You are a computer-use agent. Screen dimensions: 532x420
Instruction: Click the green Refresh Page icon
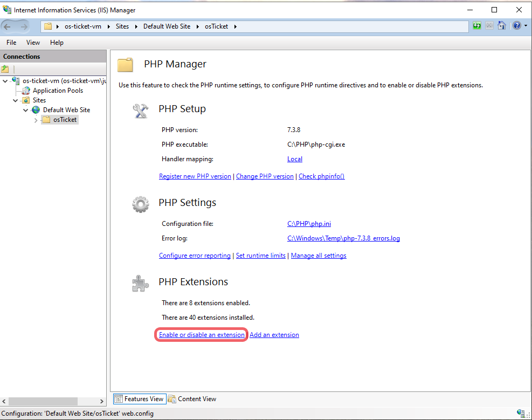[476, 26]
